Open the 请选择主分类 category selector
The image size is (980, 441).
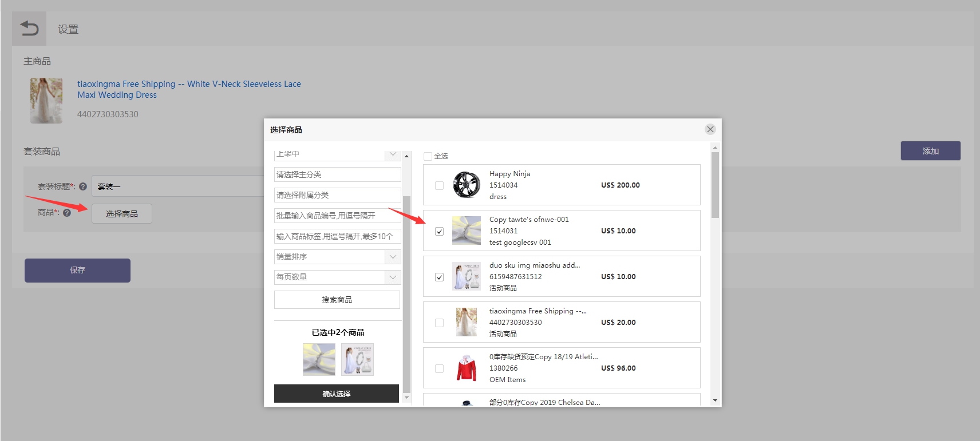(x=337, y=174)
